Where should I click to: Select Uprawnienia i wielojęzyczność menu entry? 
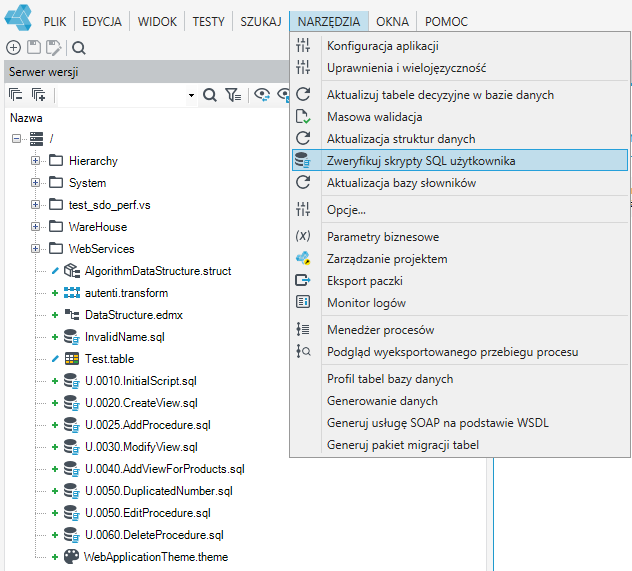click(x=460, y=68)
